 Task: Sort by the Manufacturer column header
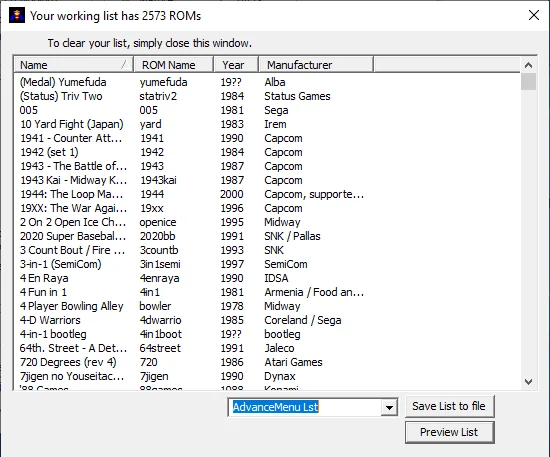pyautogui.click(x=316, y=65)
